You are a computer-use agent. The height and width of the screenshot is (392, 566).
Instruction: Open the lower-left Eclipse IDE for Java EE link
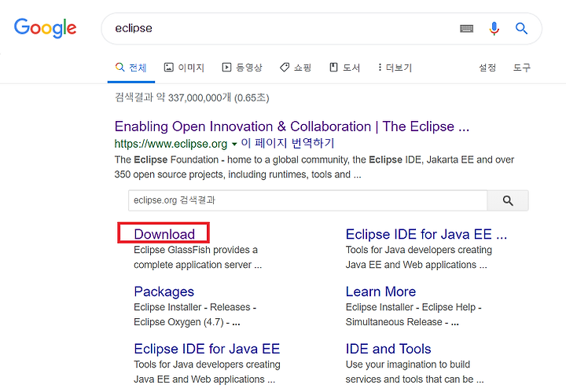click(x=207, y=349)
